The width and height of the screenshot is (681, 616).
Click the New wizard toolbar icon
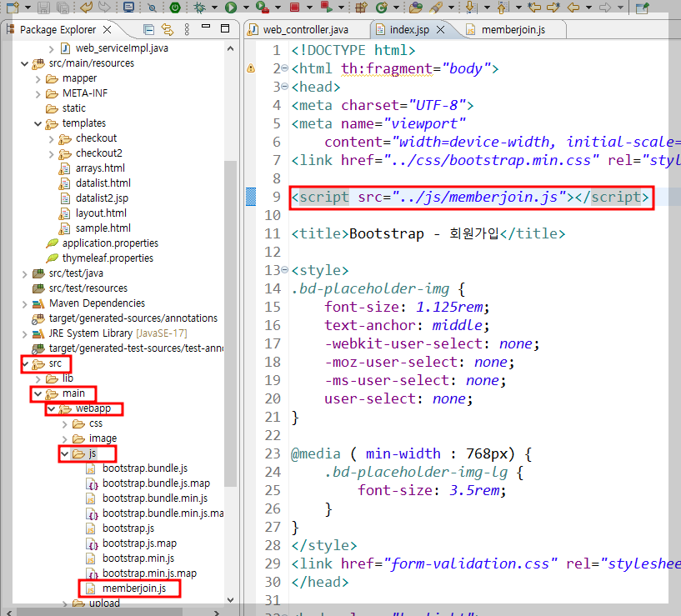coord(13,7)
